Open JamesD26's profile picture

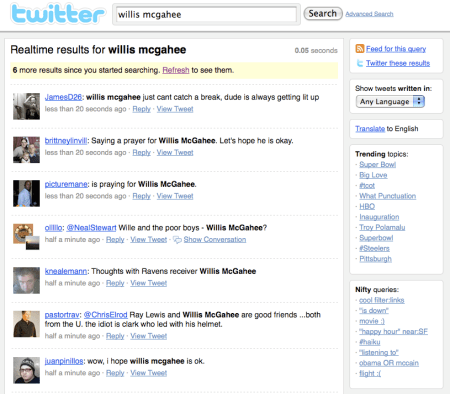click(x=26, y=106)
